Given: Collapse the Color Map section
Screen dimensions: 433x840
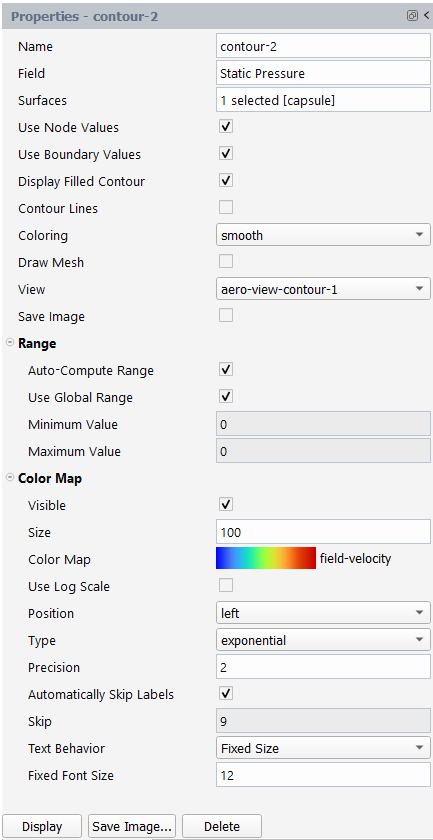Looking at the screenshot, I should pos(10,478).
